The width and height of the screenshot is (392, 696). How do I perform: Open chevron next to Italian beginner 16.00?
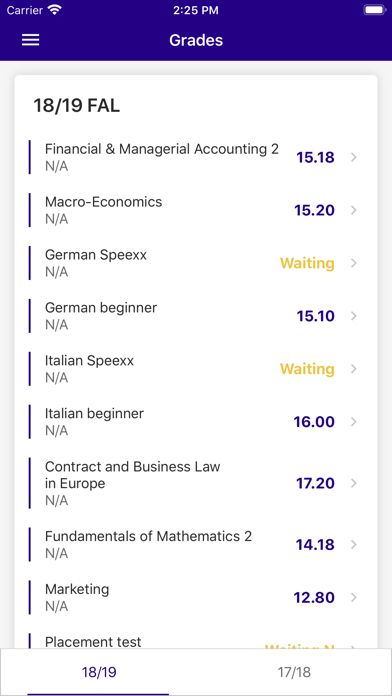(354, 421)
